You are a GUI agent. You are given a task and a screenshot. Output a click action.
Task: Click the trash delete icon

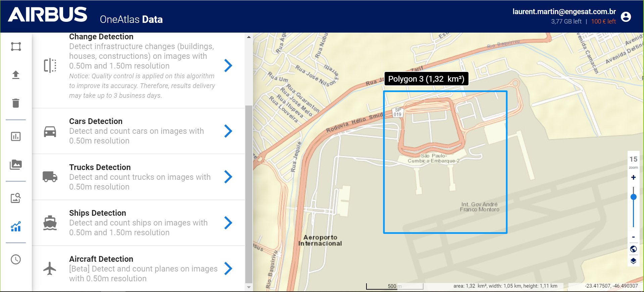coord(16,103)
